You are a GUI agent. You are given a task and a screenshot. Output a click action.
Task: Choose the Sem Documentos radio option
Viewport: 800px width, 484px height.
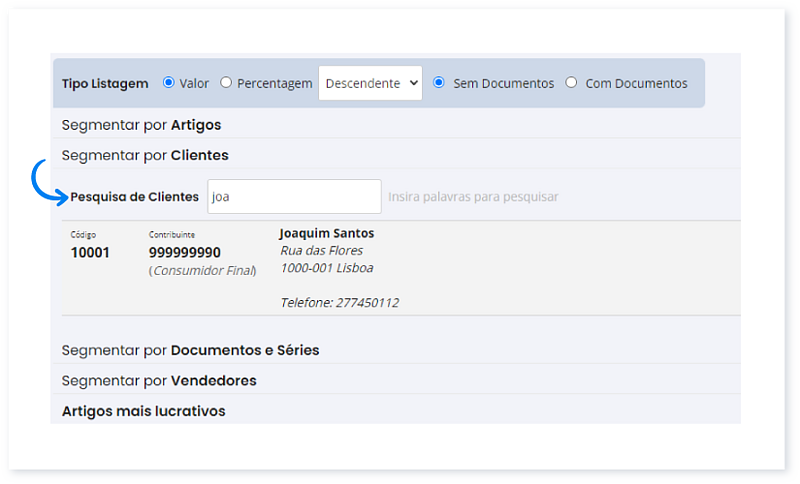coord(439,83)
